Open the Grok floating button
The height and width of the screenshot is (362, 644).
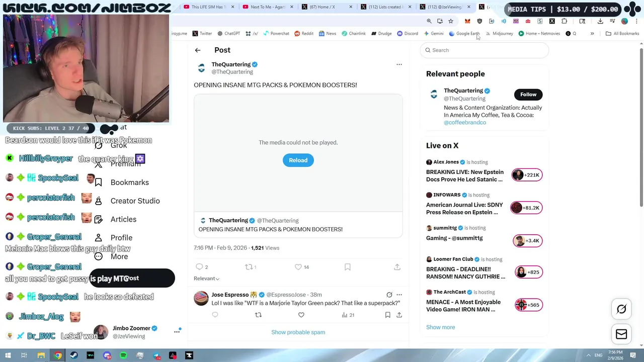pyautogui.click(x=621, y=309)
